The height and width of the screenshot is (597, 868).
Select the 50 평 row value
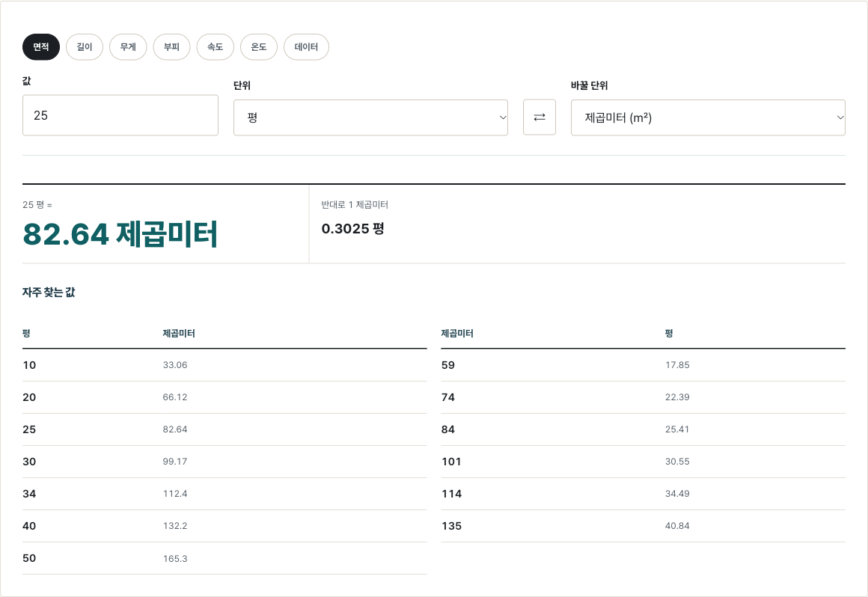click(x=29, y=558)
